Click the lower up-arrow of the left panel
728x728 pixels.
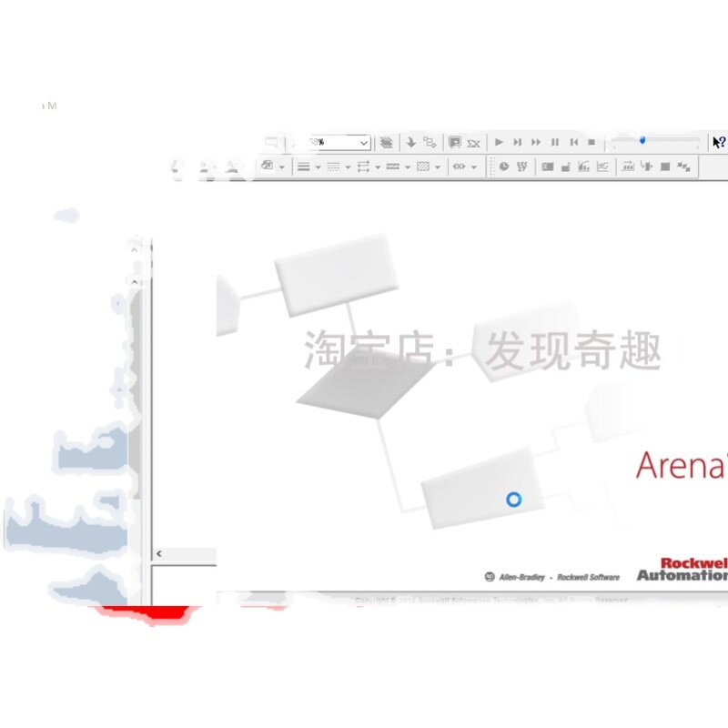(134, 282)
